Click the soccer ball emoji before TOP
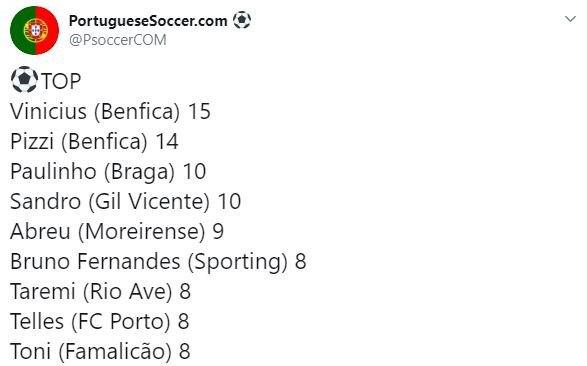 point(24,79)
